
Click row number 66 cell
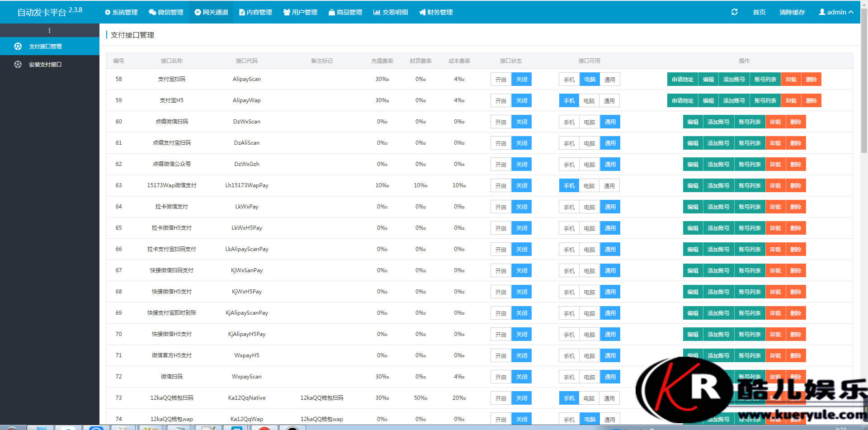pyautogui.click(x=118, y=249)
